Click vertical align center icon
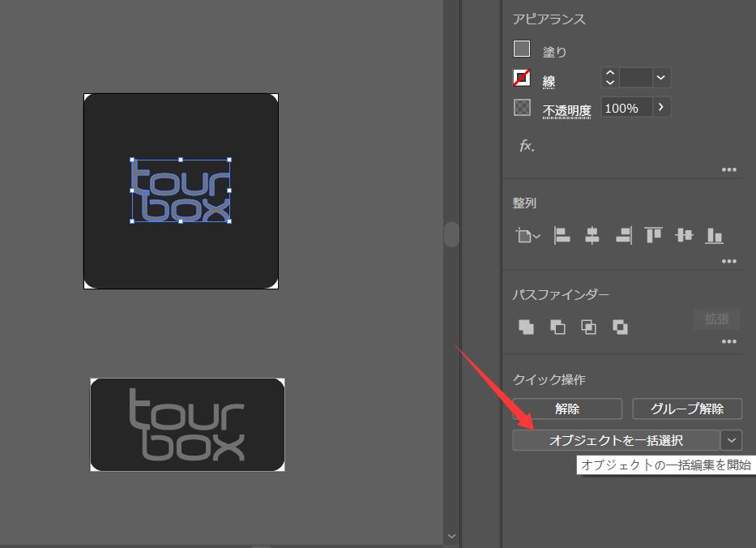The width and height of the screenshot is (756, 548). click(x=684, y=235)
